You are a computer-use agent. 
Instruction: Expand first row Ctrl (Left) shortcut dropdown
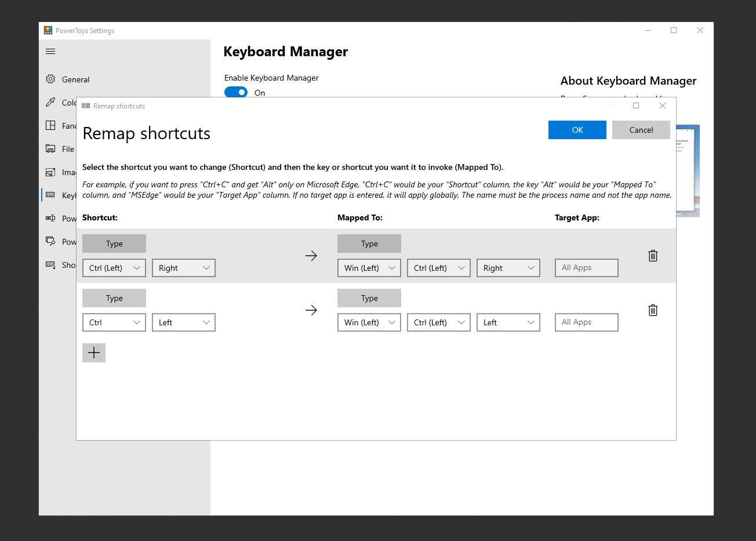click(114, 268)
